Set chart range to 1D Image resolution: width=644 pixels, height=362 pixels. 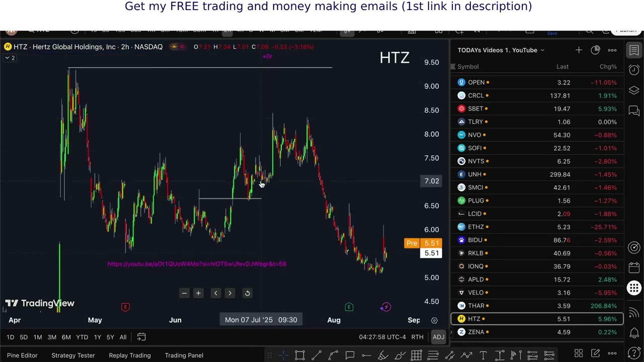[10, 337]
